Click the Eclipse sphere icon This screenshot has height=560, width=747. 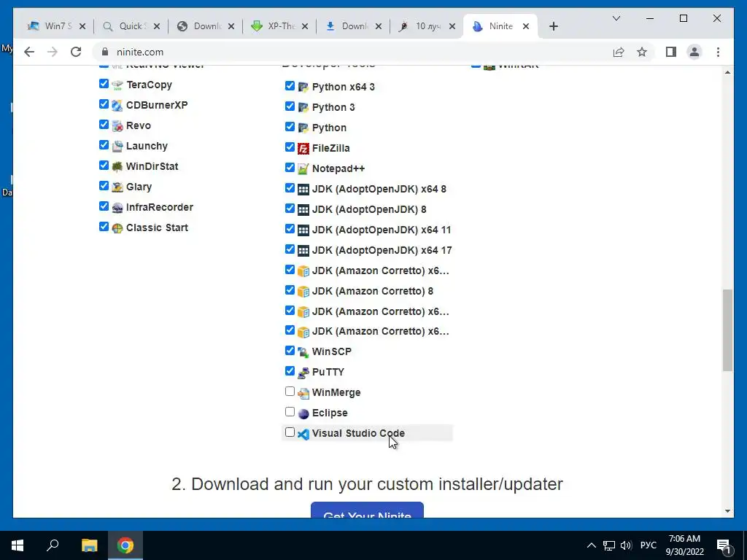303,413
